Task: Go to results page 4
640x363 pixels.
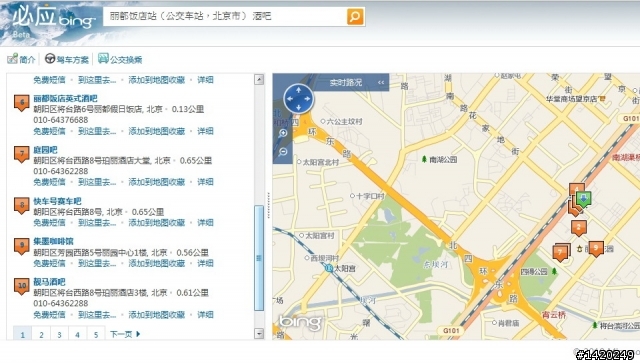Action: click(x=78, y=334)
